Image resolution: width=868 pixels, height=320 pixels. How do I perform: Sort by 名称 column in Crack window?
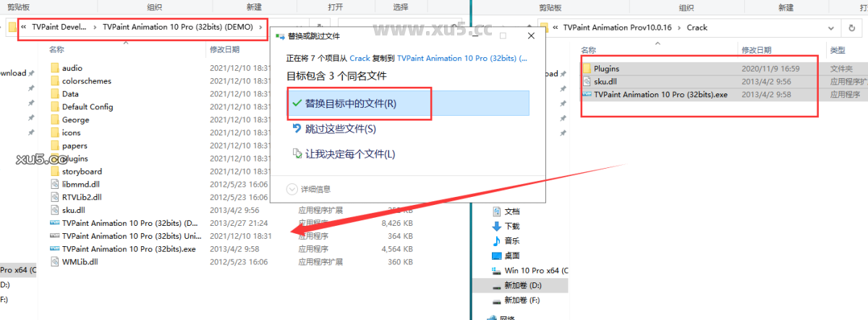[588, 50]
